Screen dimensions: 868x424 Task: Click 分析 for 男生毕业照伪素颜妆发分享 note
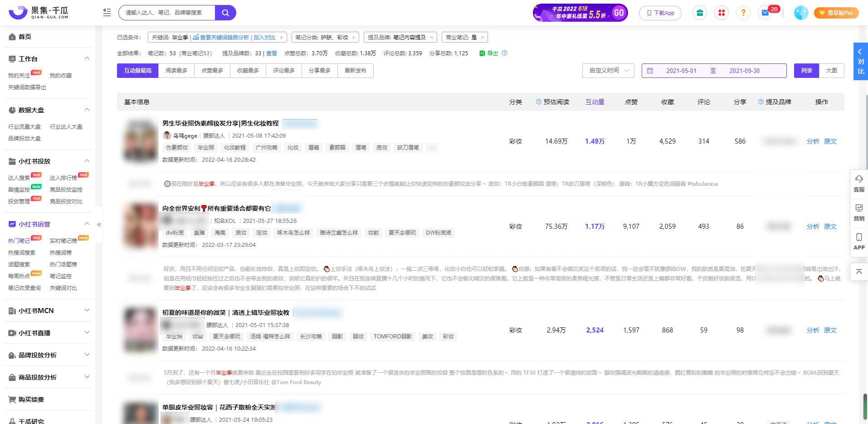(813, 141)
